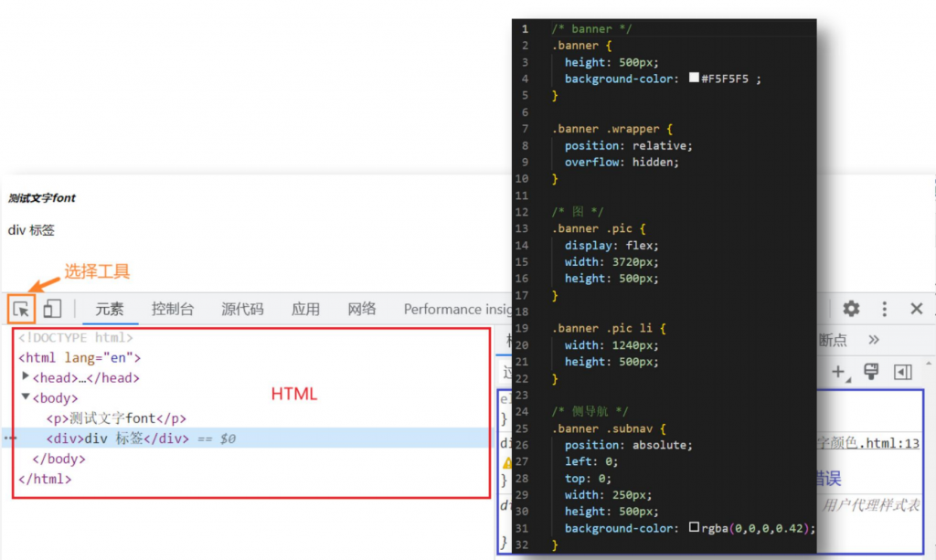Toggle the computed styles sidebar icon
936x560 pixels.
(902, 372)
